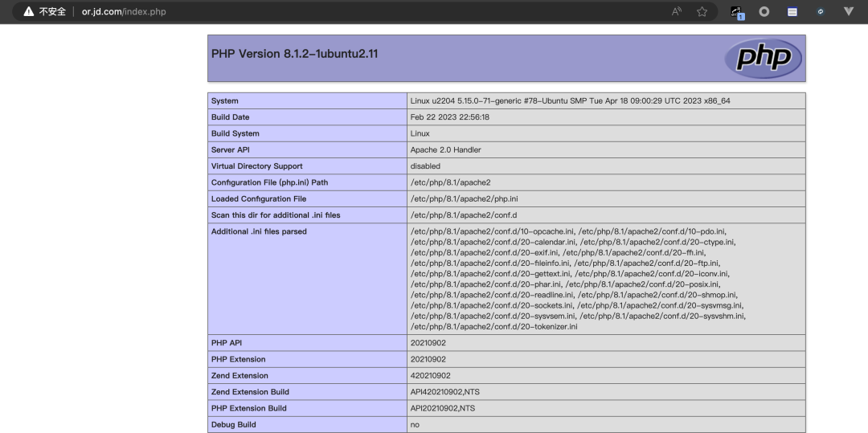
Task: Click the PHP Extension row label
Action: click(239, 359)
